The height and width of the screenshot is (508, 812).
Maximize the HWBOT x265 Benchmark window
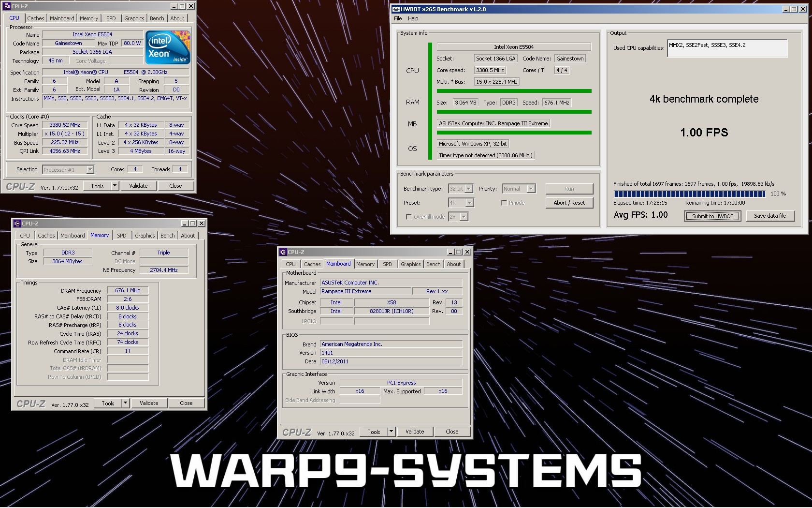coord(794,9)
